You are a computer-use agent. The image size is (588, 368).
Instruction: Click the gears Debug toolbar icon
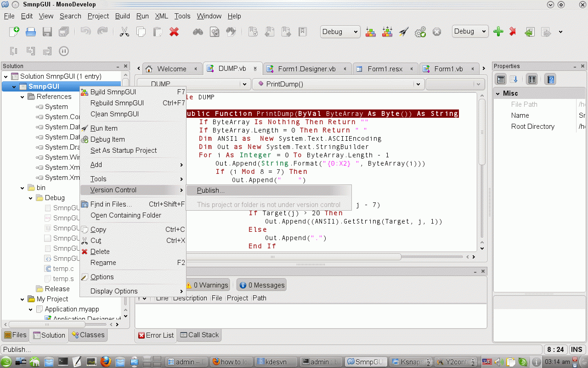click(x=420, y=32)
